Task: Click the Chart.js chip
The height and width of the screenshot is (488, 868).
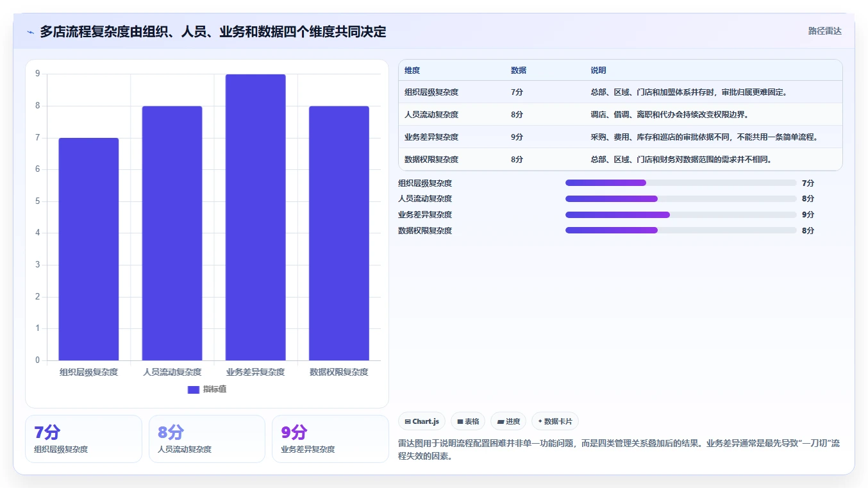Action: (422, 421)
